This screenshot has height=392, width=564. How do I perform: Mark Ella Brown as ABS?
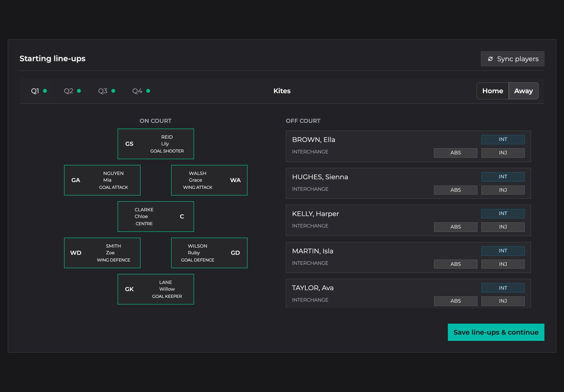point(455,153)
